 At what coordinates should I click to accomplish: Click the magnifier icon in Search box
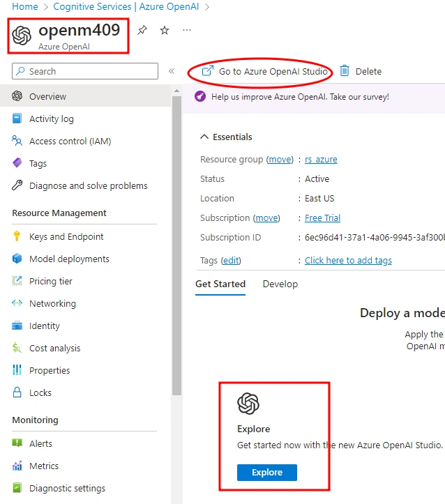click(21, 71)
